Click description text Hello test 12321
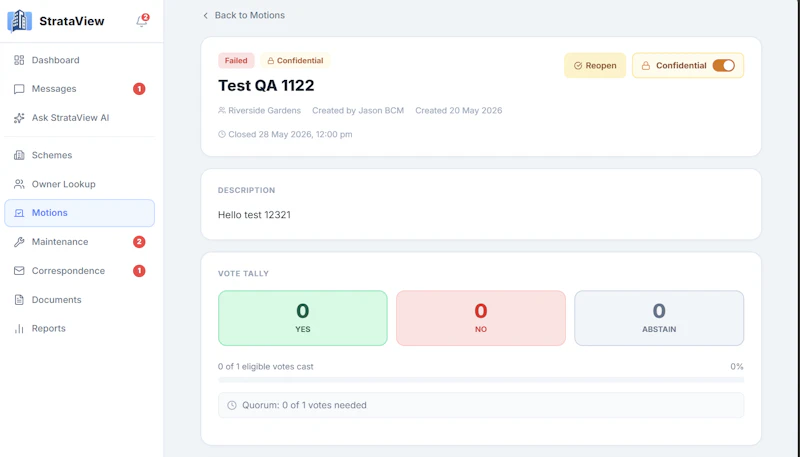 (254, 215)
